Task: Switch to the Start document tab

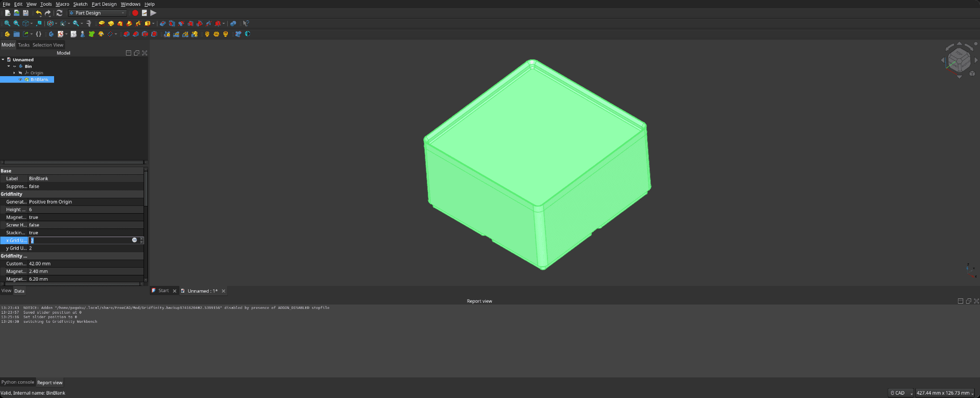Action: (x=163, y=291)
